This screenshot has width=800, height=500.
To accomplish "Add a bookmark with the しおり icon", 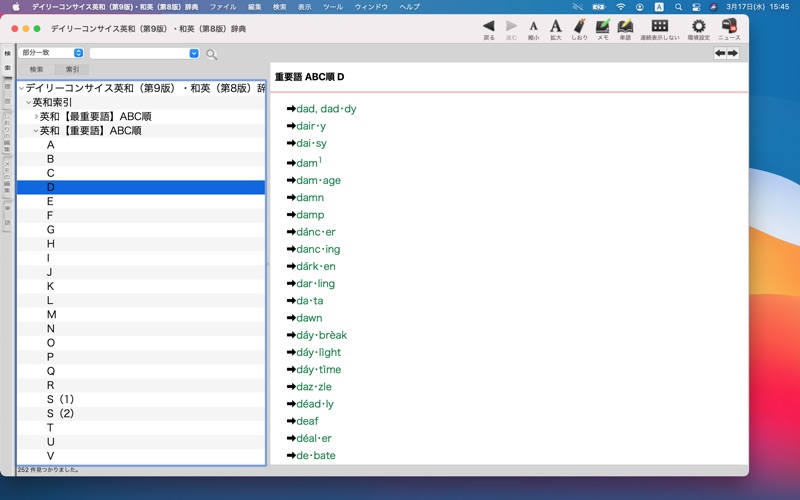I will pyautogui.click(x=579, y=26).
